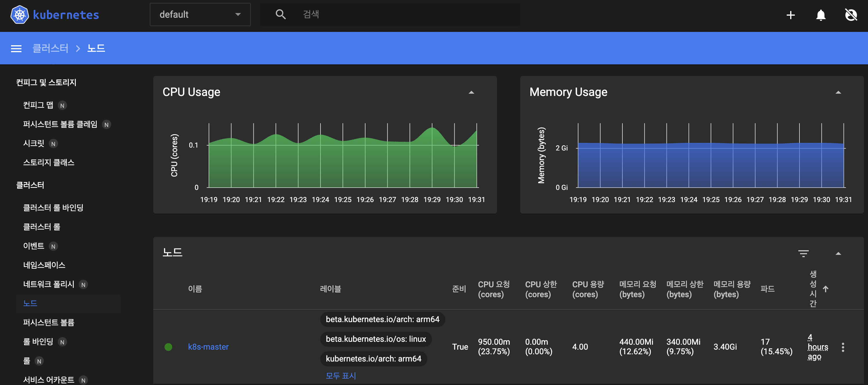868x385 pixels.
Task: Open the search magnifier icon
Action: 280,14
